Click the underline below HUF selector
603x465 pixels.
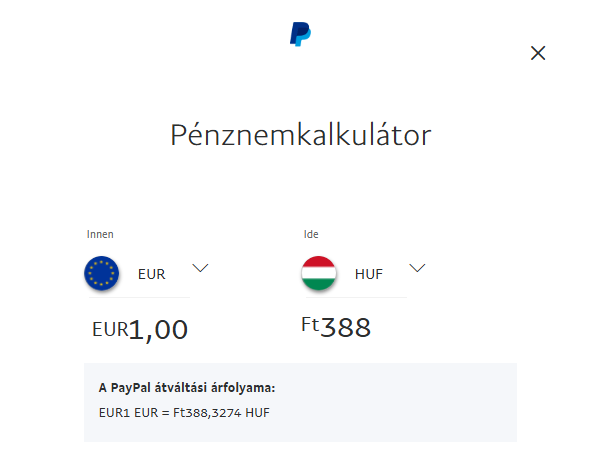(x=356, y=297)
